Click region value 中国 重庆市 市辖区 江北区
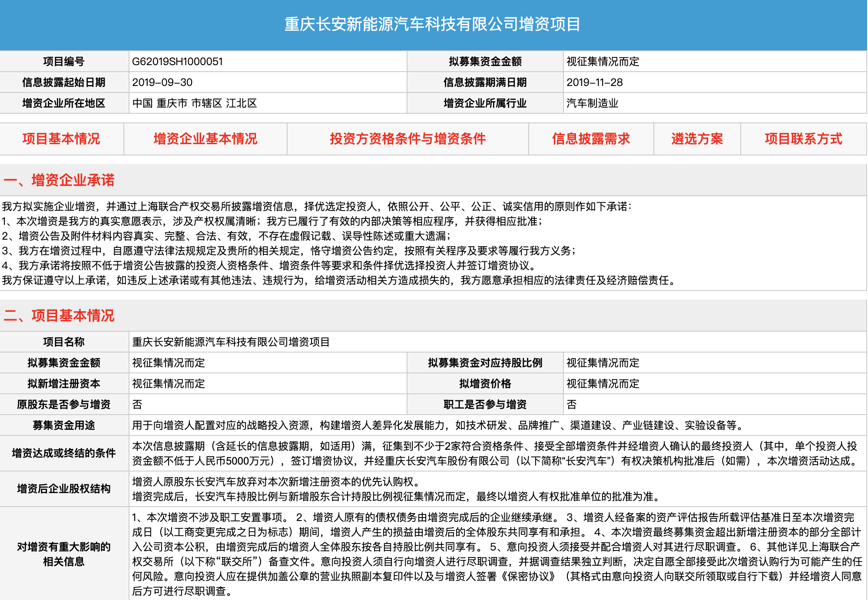Image resolution: width=868 pixels, height=600 pixels. tap(195, 103)
